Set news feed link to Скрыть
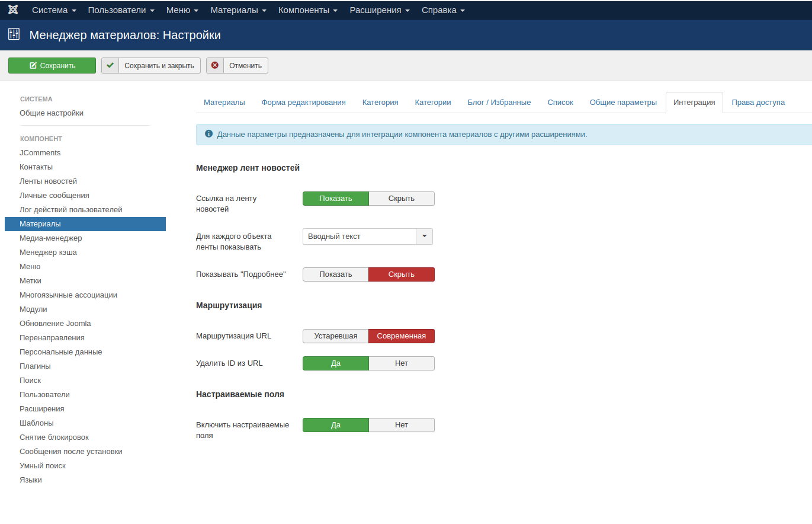 (x=401, y=199)
